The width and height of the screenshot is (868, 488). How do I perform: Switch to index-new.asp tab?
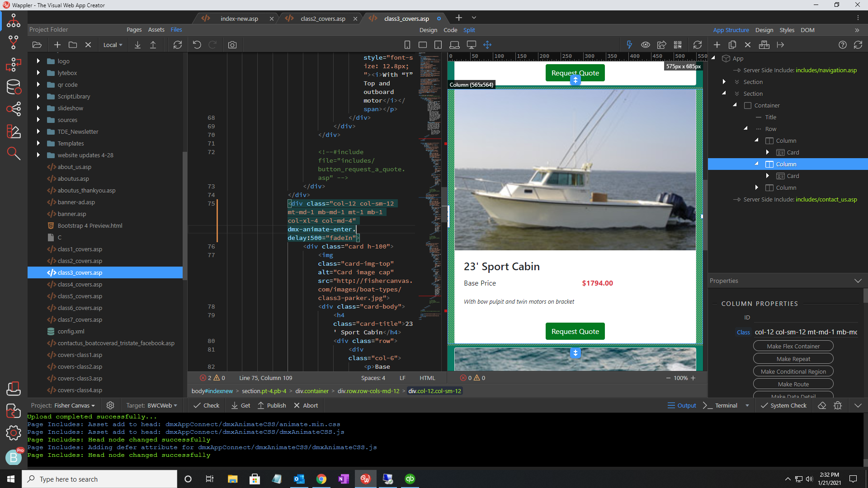pos(239,19)
